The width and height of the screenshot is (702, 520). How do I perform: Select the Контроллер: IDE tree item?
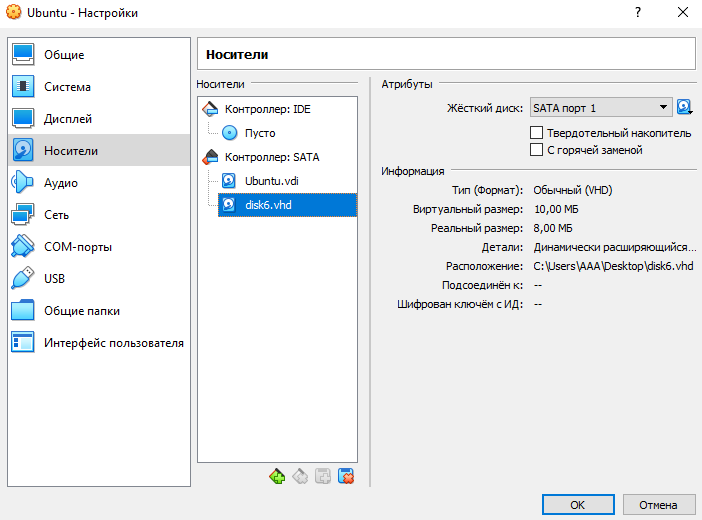tap(278, 109)
